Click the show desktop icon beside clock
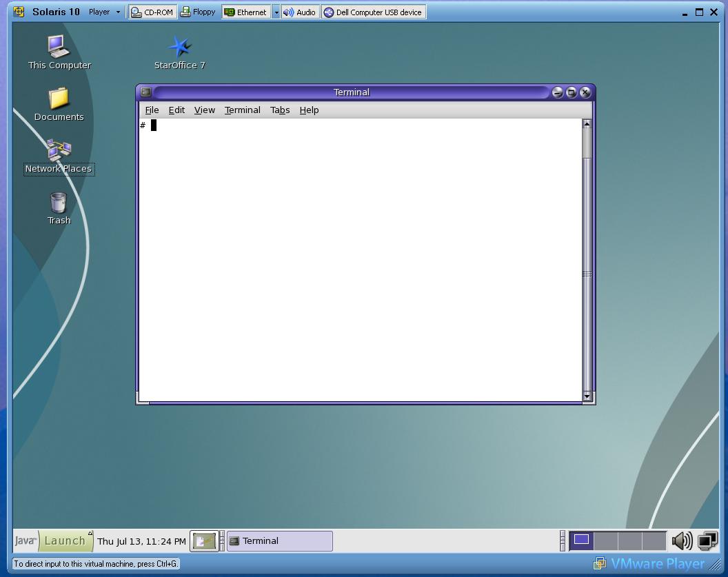Viewport: 728px width, 577px height. coord(204,540)
